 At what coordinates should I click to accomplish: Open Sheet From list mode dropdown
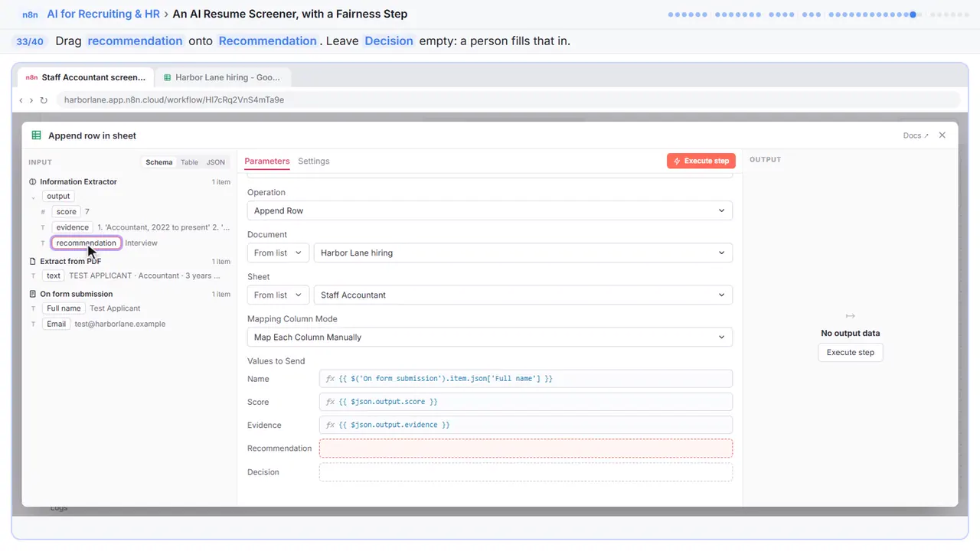279,295
